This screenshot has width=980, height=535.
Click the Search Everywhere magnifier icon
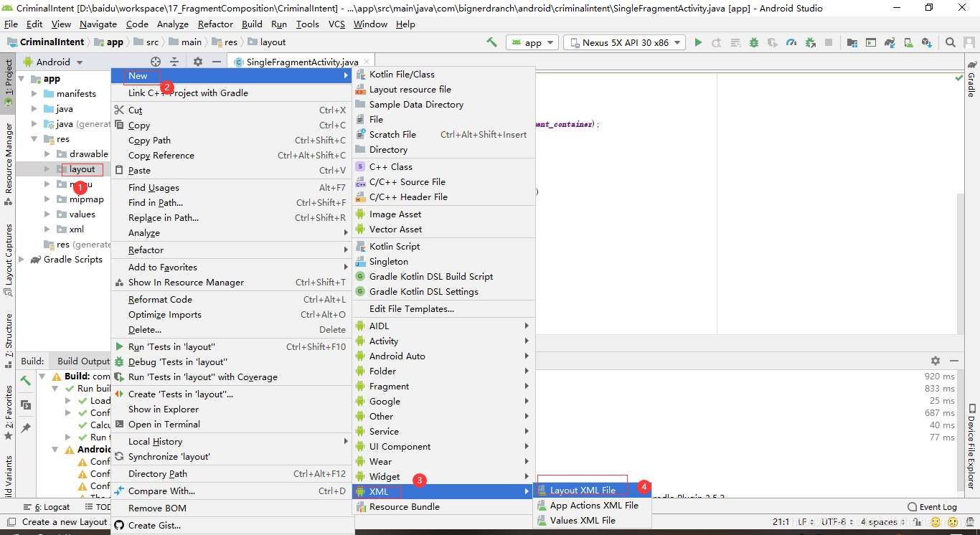(950, 42)
